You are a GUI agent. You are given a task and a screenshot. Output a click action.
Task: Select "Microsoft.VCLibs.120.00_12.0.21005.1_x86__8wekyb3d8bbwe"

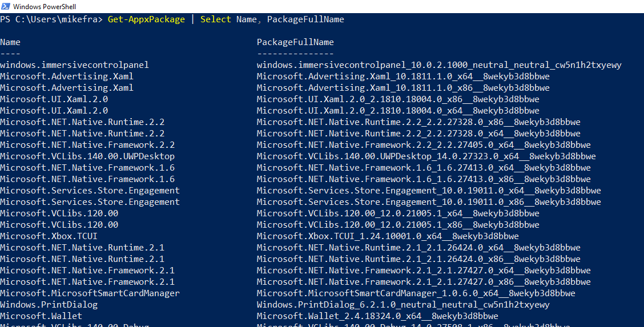click(398, 225)
